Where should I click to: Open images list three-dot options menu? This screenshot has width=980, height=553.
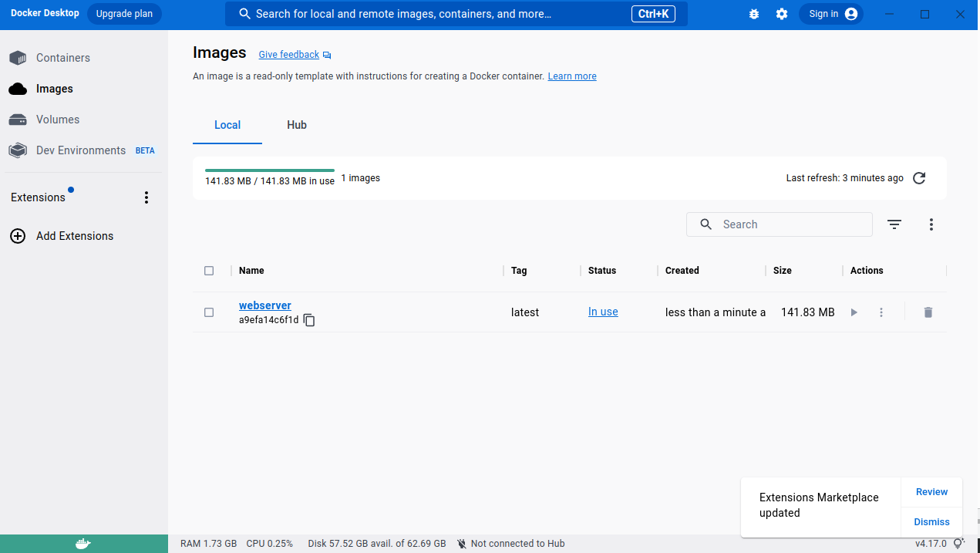[931, 224]
